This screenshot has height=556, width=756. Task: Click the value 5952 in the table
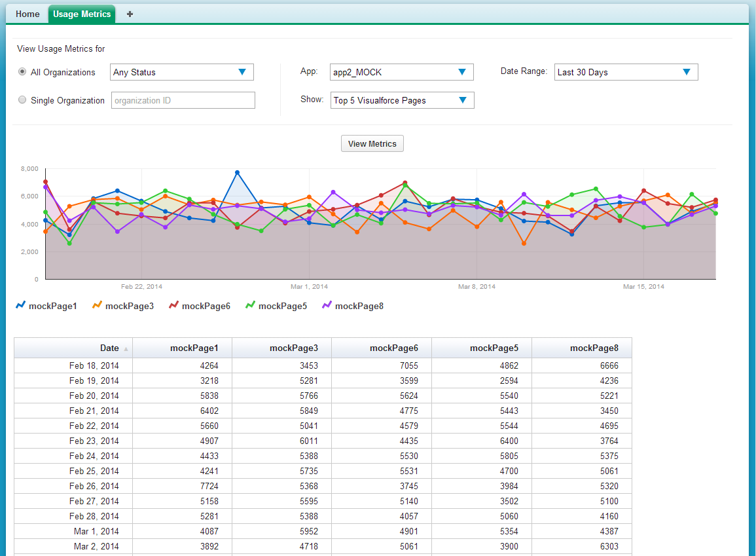click(309, 531)
